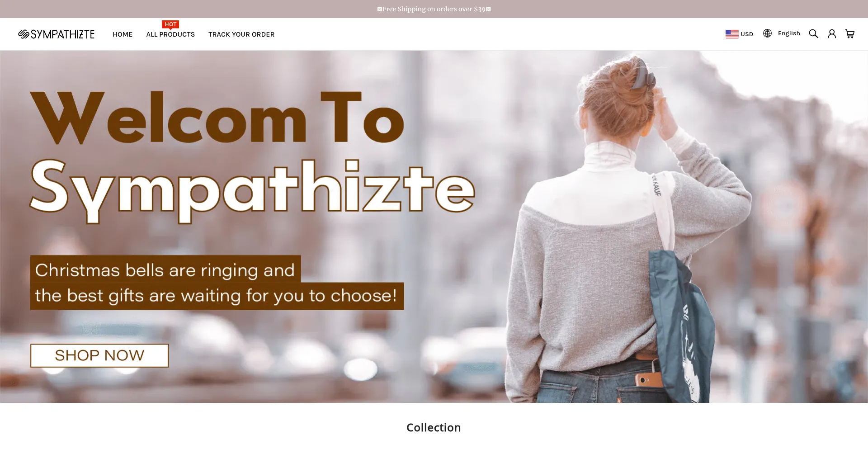
Task: Click the SHOP NOW button
Action: coord(99,355)
